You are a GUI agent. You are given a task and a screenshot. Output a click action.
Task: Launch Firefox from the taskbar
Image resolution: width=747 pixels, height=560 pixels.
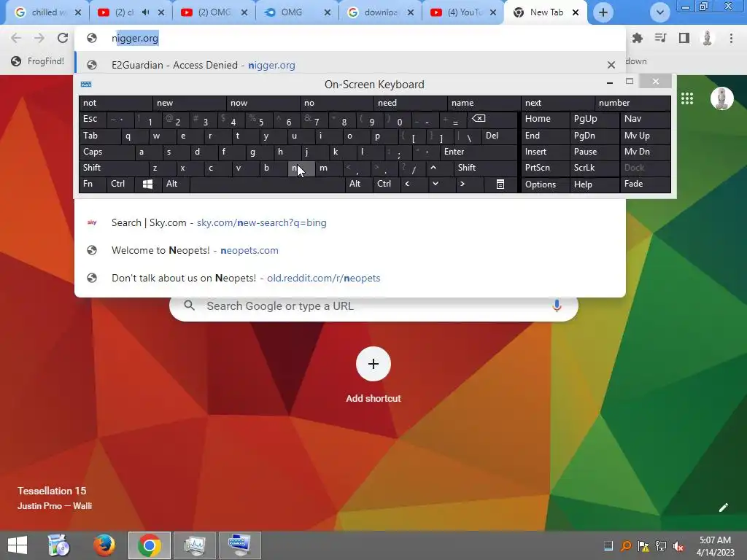click(104, 545)
